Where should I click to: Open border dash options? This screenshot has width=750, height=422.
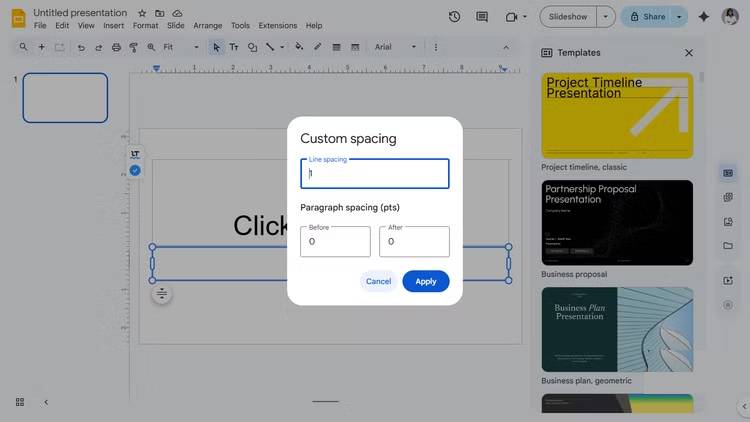coord(355,47)
